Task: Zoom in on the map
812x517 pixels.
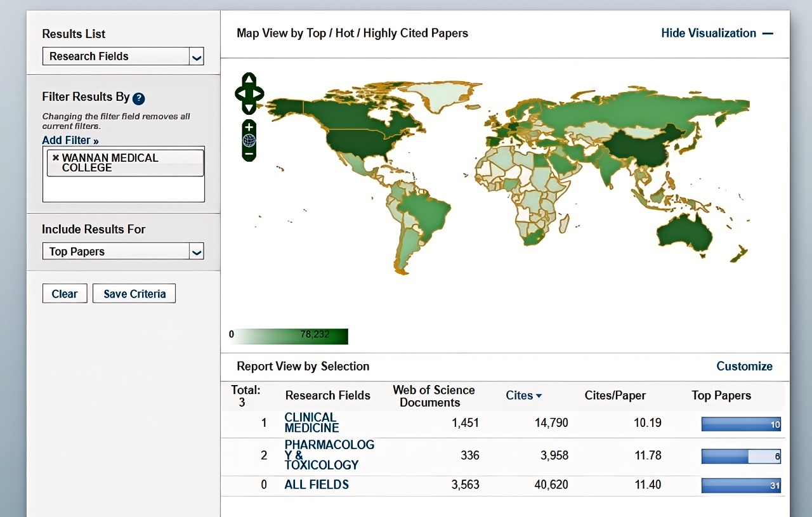Action: (249, 128)
